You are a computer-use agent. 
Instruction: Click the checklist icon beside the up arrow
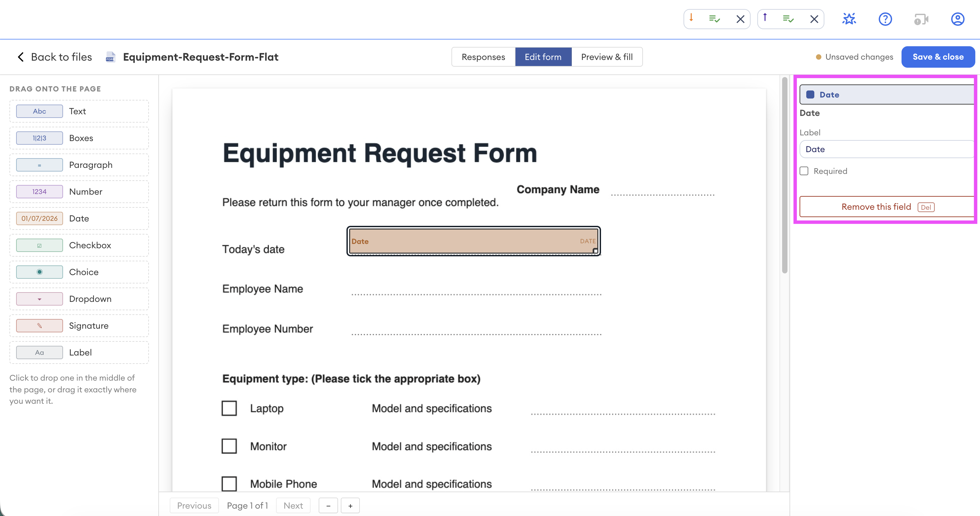pos(788,19)
